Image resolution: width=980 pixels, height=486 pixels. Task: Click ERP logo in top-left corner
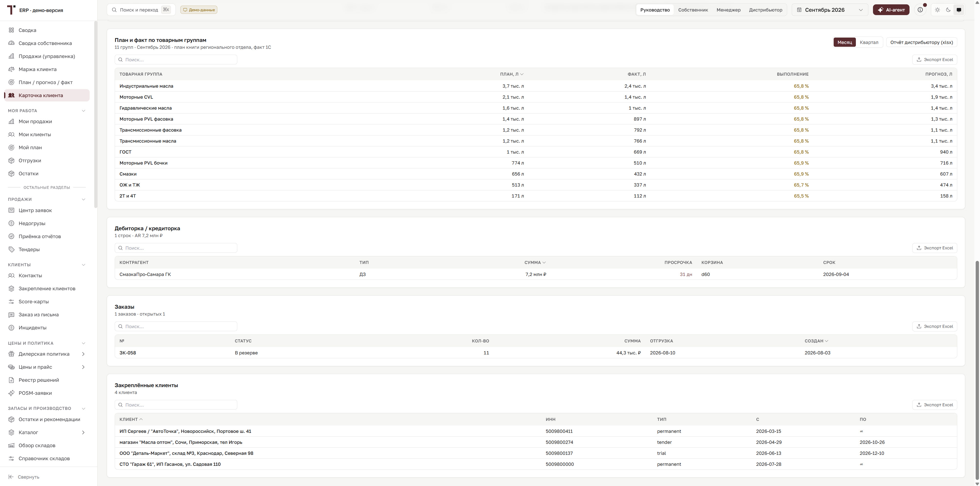coord(11,10)
